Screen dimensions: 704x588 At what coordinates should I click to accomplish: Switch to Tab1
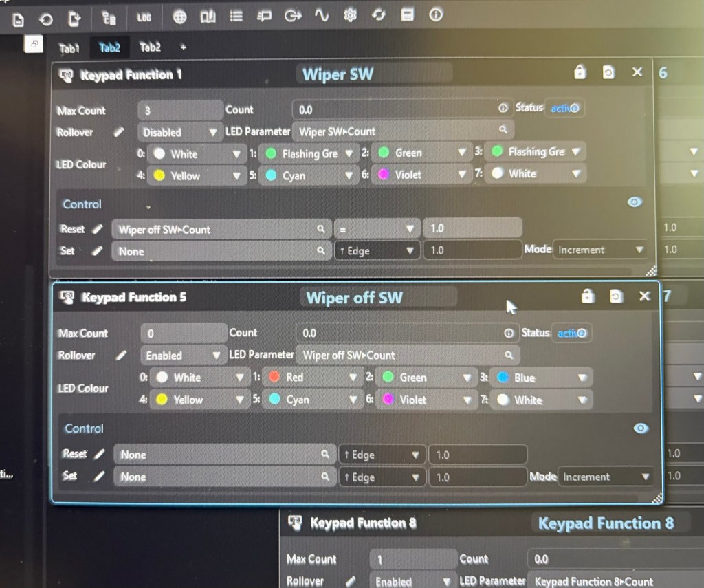click(69, 48)
